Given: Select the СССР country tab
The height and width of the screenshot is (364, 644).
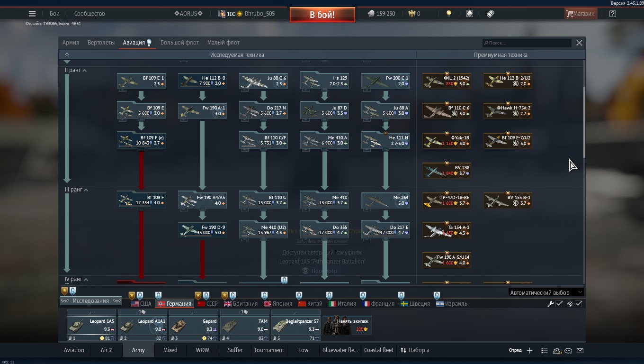Looking at the screenshot, I should coord(207,304).
